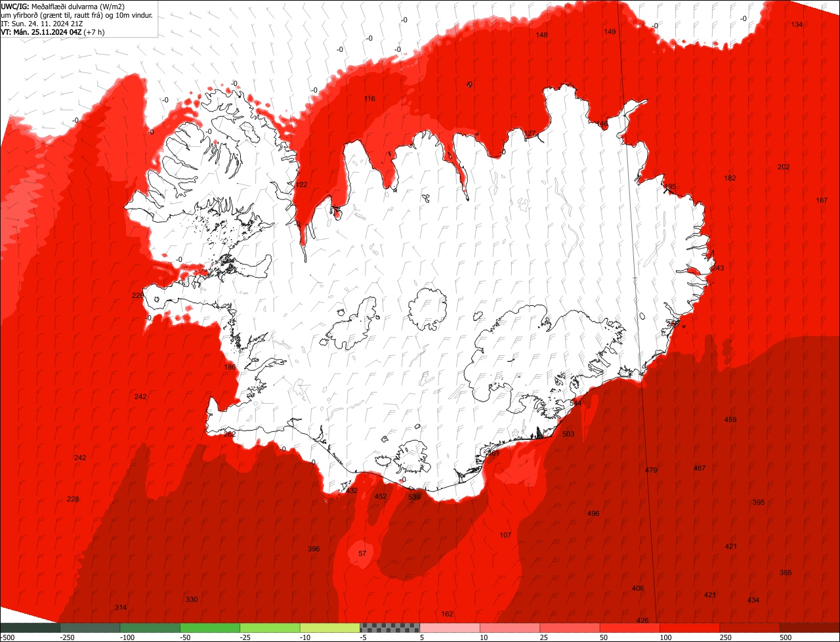The width and height of the screenshot is (840, 642).
Task: Click the value 127 on the north coast
Action: pyautogui.click(x=530, y=133)
